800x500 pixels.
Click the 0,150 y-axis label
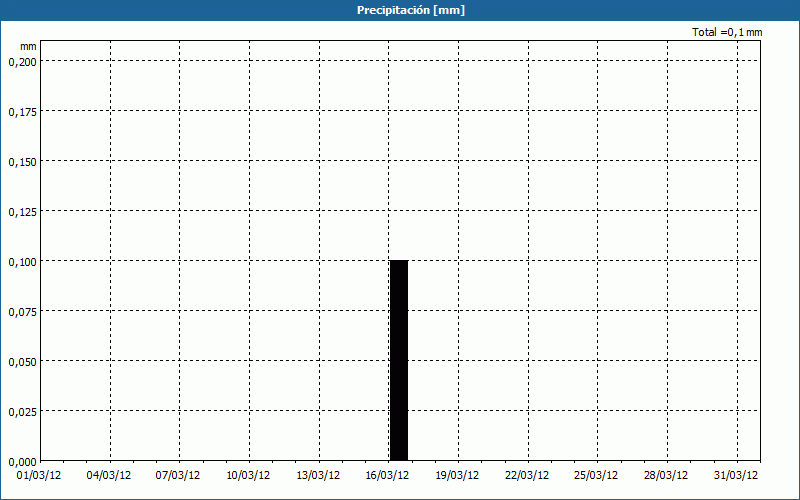pos(22,162)
